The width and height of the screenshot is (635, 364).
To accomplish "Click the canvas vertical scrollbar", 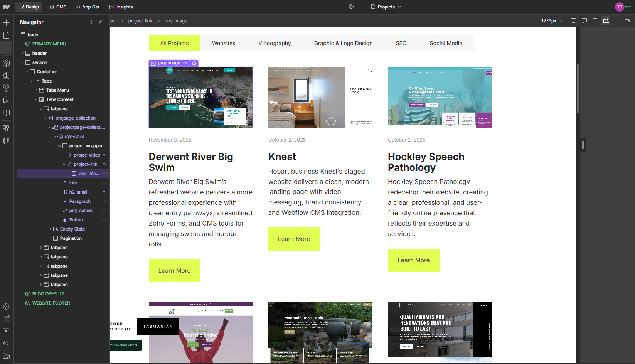I will [x=578, y=89].
